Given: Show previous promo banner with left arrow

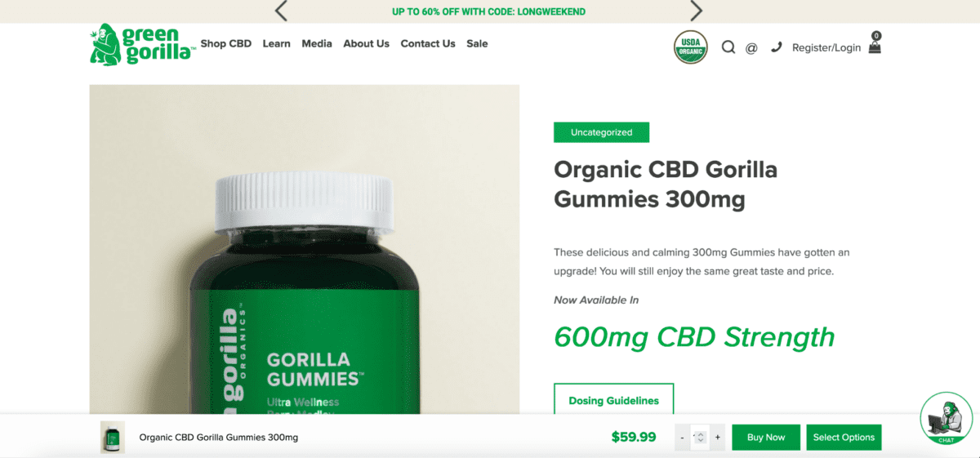Looking at the screenshot, I should (281, 11).
